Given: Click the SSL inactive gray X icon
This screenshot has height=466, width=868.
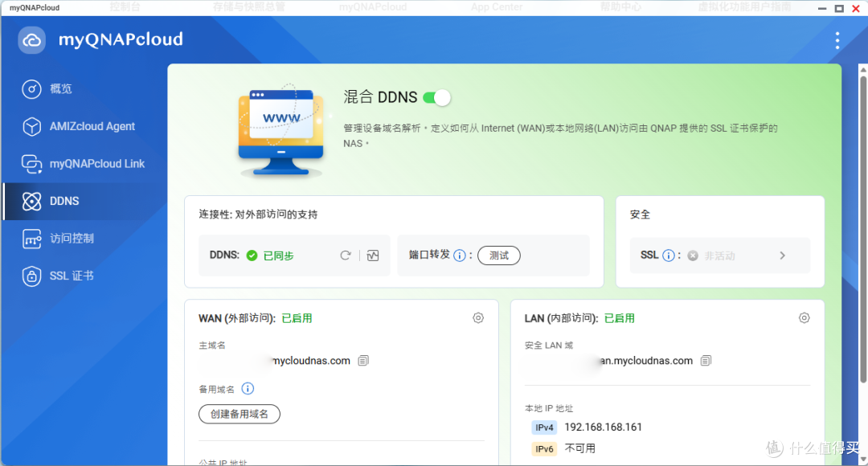Looking at the screenshot, I should tap(693, 255).
